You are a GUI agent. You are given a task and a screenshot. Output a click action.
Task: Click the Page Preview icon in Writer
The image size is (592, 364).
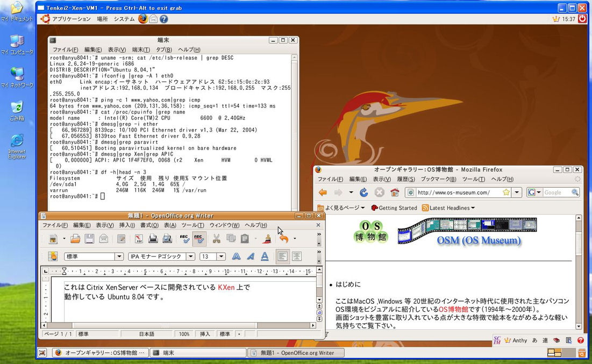(167, 239)
